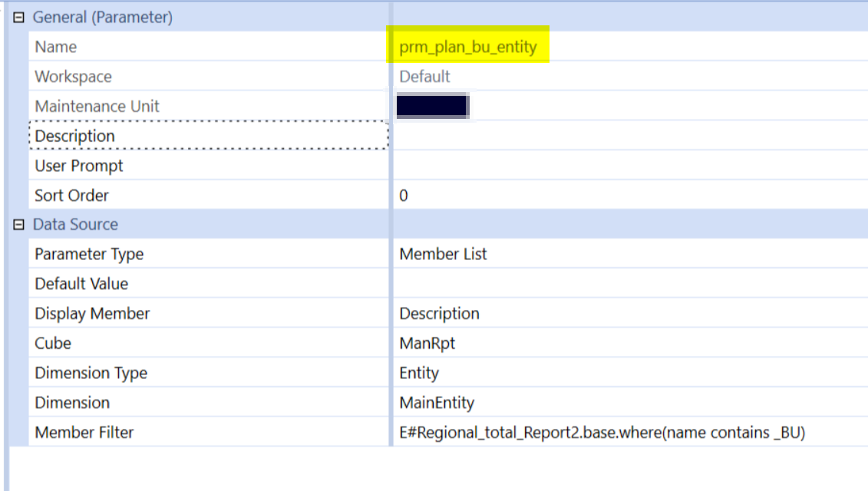Click the Parameter Type row label
The height and width of the screenshot is (491, 868).
(80, 254)
